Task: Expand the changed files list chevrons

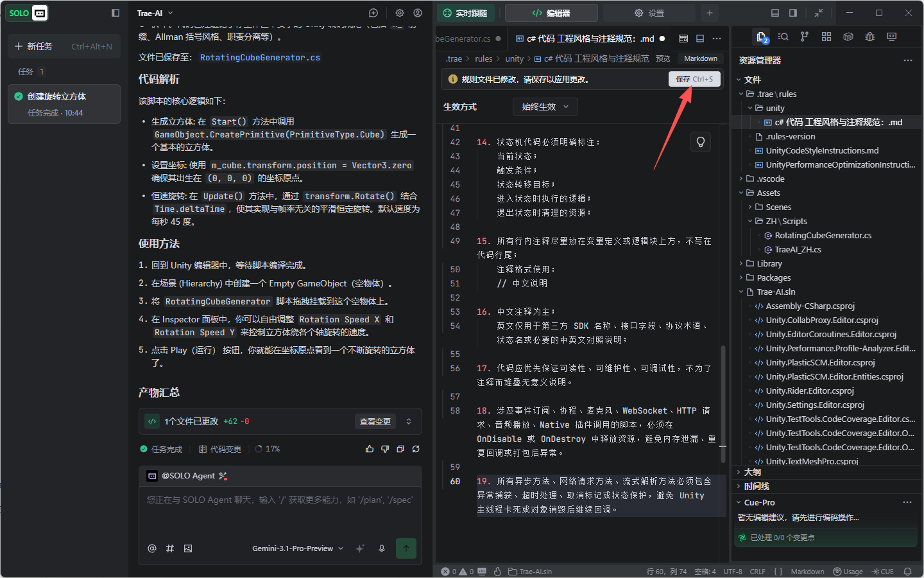Action: pos(409,421)
